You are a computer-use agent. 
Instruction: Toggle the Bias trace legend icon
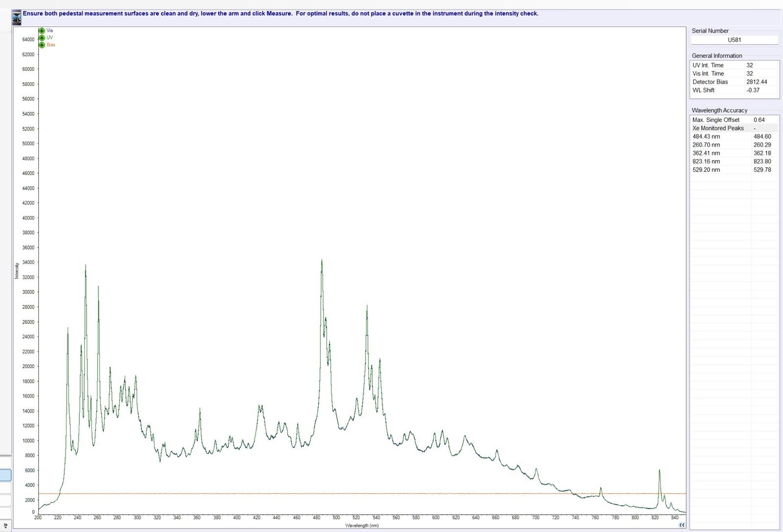(x=42, y=45)
